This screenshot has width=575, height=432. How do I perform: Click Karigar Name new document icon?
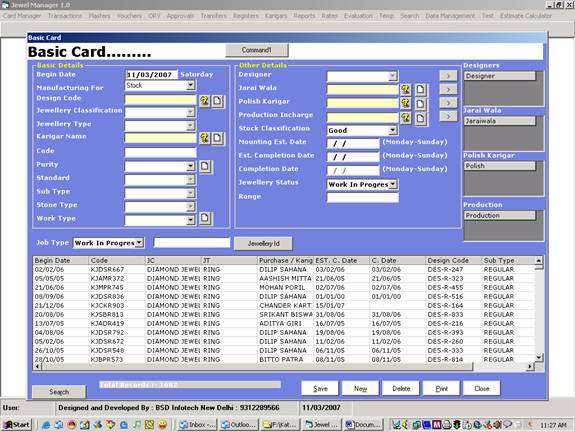tap(217, 138)
